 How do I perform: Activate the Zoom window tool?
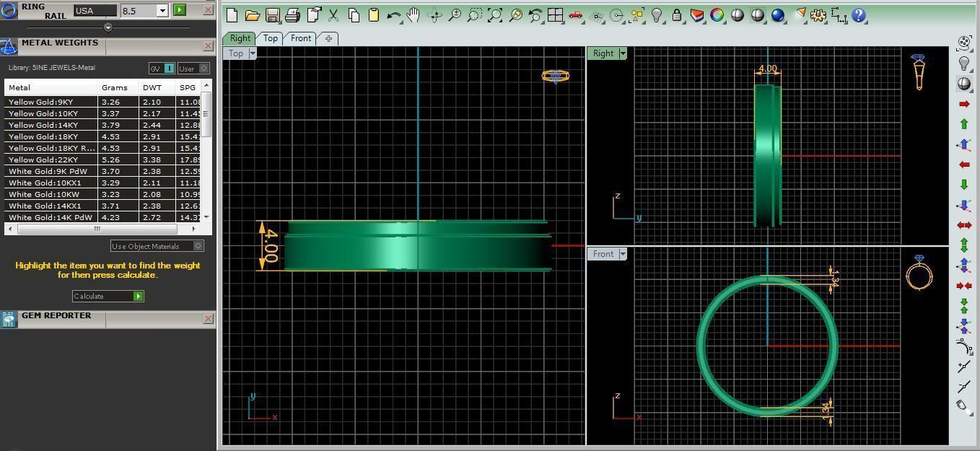(x=475, y=14)
